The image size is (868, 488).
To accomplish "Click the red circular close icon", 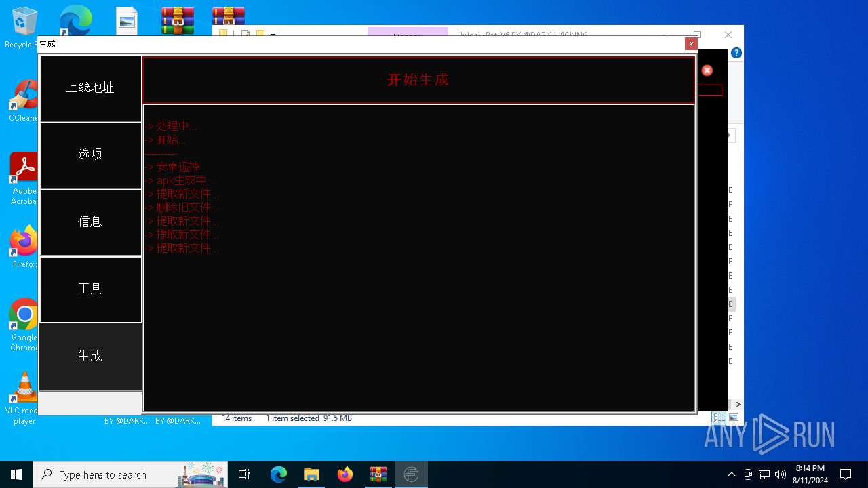I will 707,70.
